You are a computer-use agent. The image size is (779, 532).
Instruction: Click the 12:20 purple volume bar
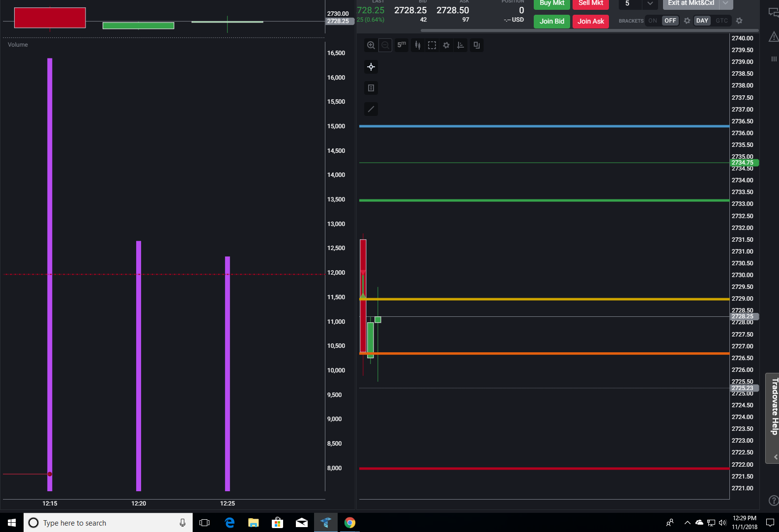click(139, 366)
